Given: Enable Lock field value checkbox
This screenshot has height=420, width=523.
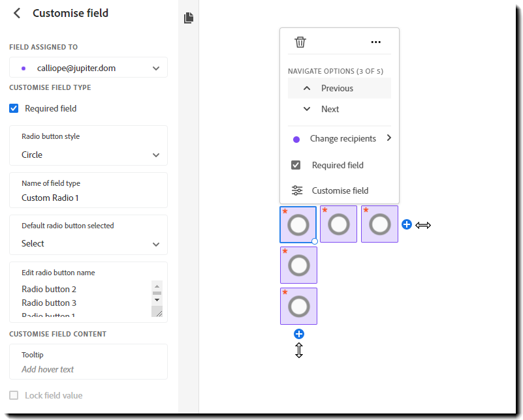Looking at the screenshot, I should click(14, 395).
